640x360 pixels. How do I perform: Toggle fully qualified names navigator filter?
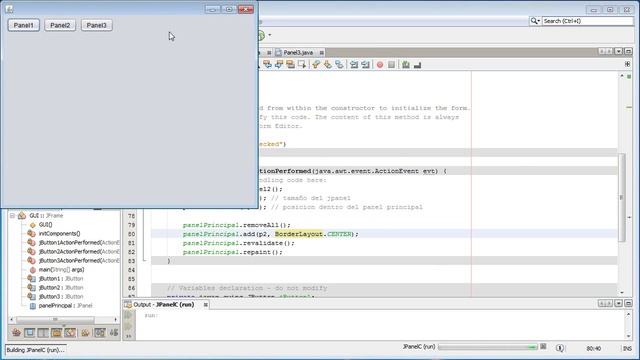click(85, 333)
